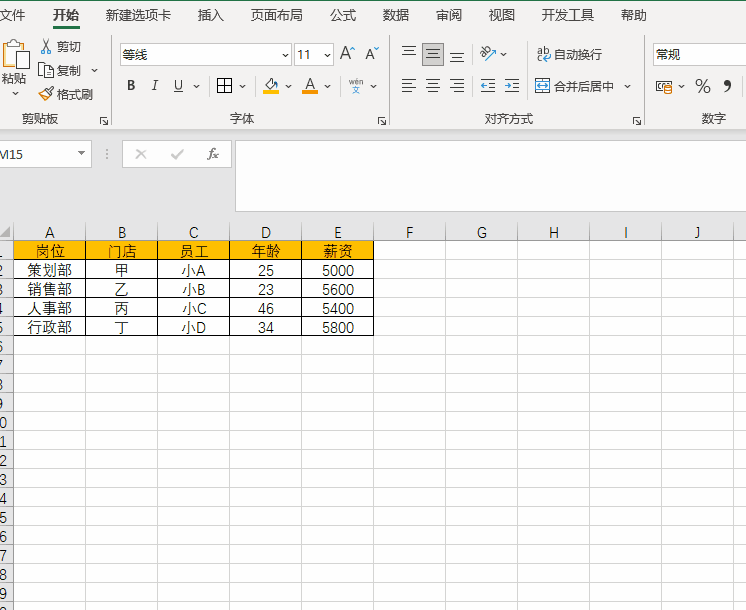
Task: Switch to the 开发工具 Developer tab
Action: tap(568, 15)
